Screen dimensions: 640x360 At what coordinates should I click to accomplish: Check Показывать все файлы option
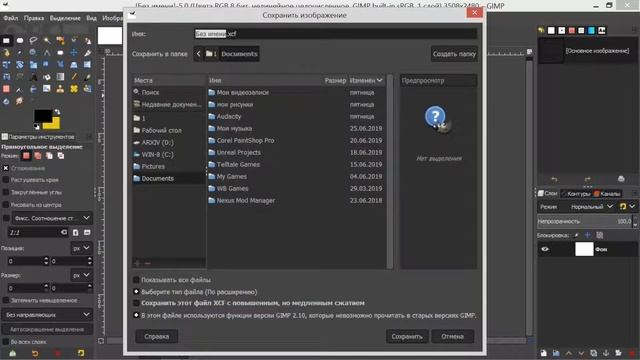tap(136, 280)
